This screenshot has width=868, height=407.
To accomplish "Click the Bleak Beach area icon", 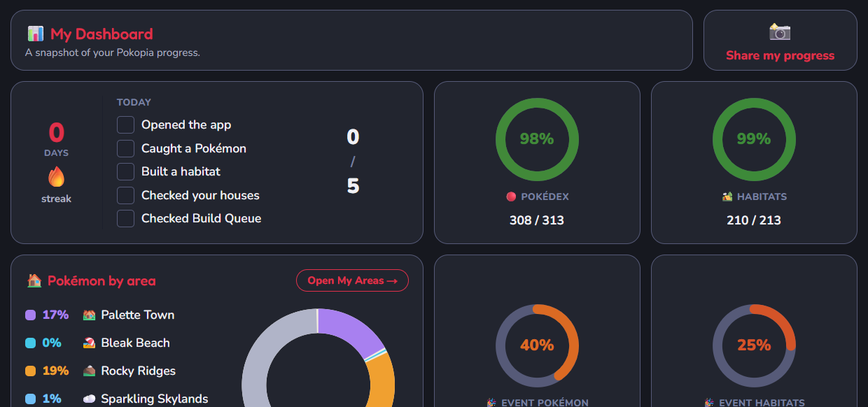I will pos(89,343).
